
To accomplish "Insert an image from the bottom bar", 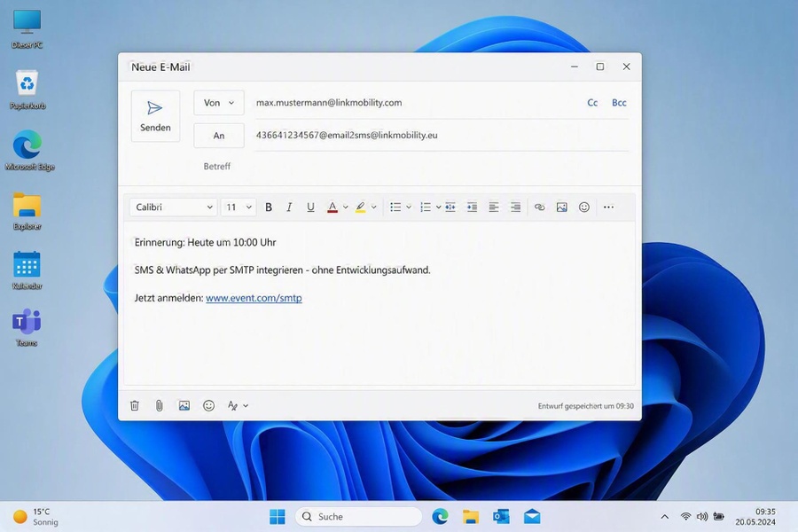I will pos(184,406).
